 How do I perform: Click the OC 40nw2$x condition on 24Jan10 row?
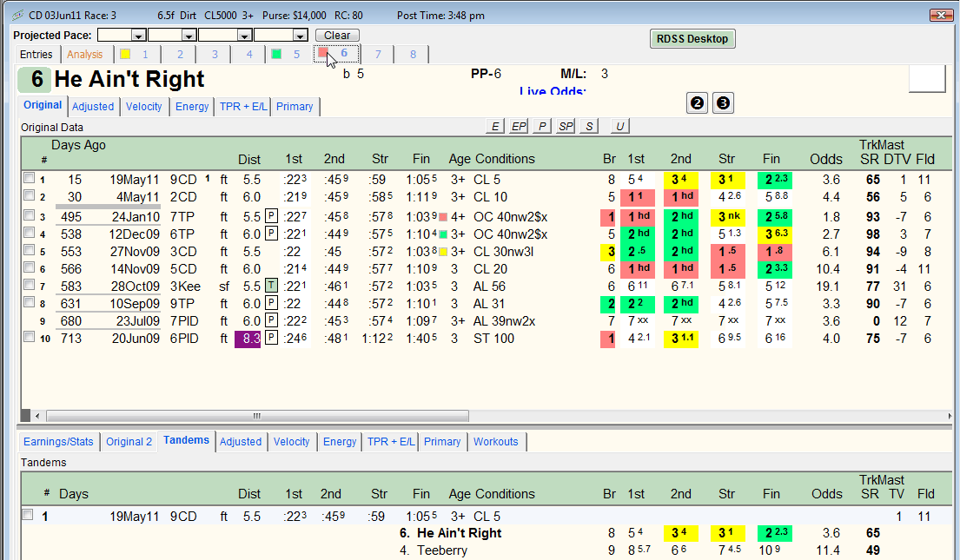pos(511,217)
